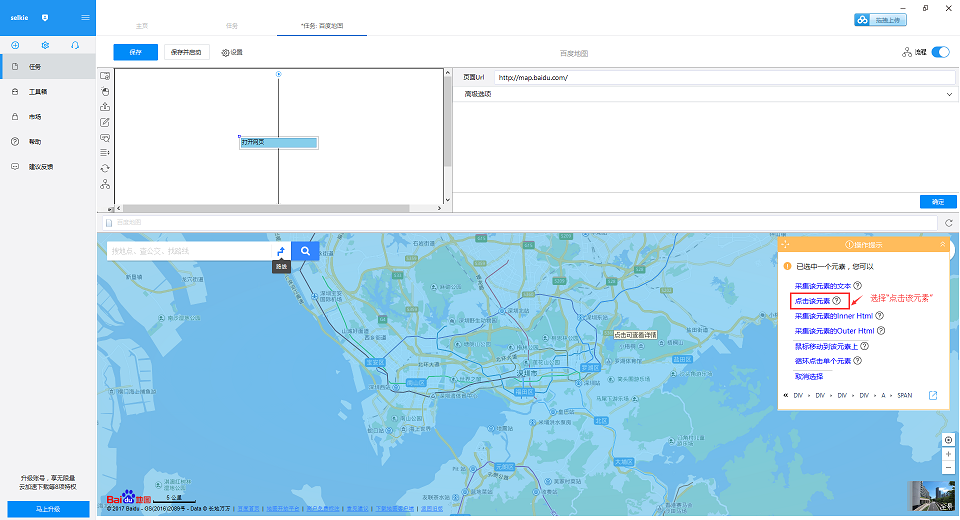The width and height of the screenshot is (960, 520).
Task: Open the 全景 street view thumbnail
Action: click(x=931, y=496)
